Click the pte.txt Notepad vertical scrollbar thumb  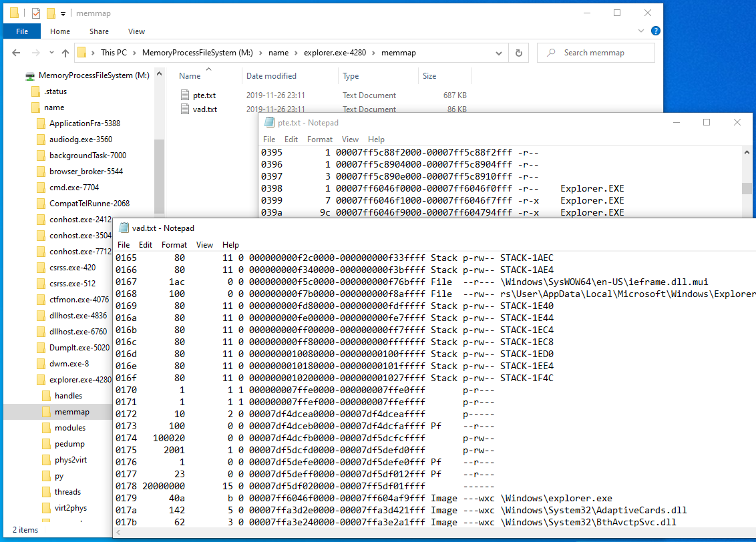[x=747, y=188]
